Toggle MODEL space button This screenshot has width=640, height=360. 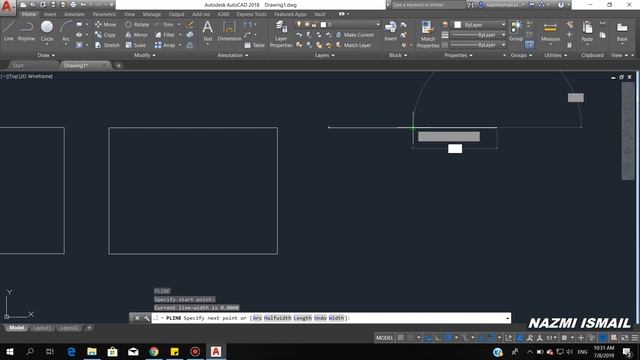click(384, 338)
